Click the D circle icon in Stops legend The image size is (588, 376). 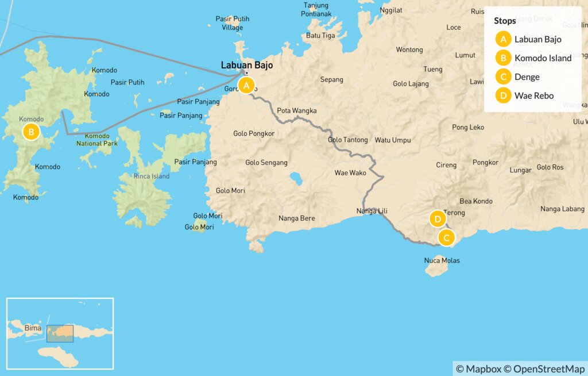pos(504,95)
